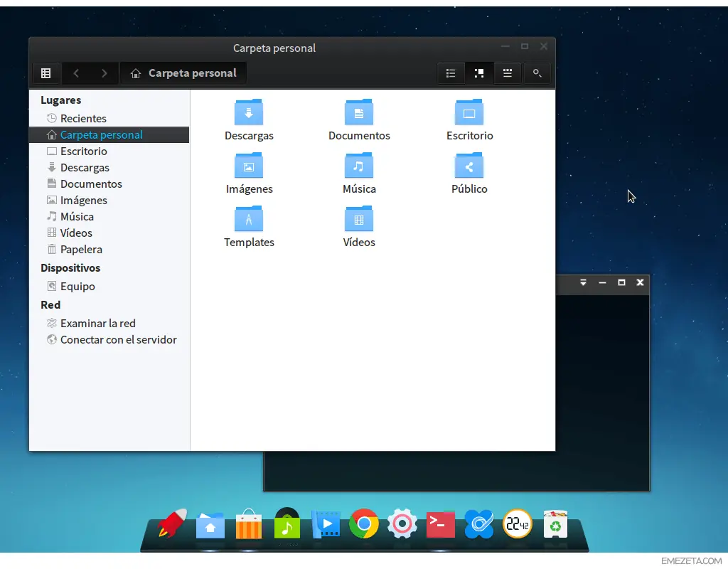Open the blue clover app in dock
This screenshot has height=569, width=728.
(x=478, y=524)
